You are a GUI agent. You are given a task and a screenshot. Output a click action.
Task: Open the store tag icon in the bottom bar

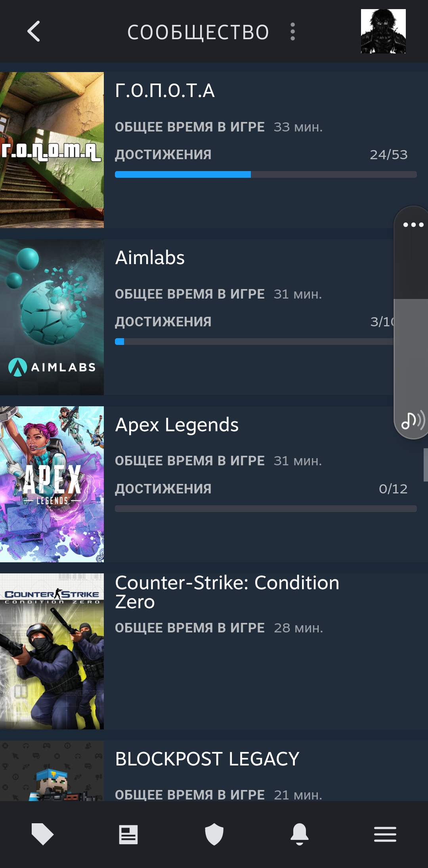point(42,834)
